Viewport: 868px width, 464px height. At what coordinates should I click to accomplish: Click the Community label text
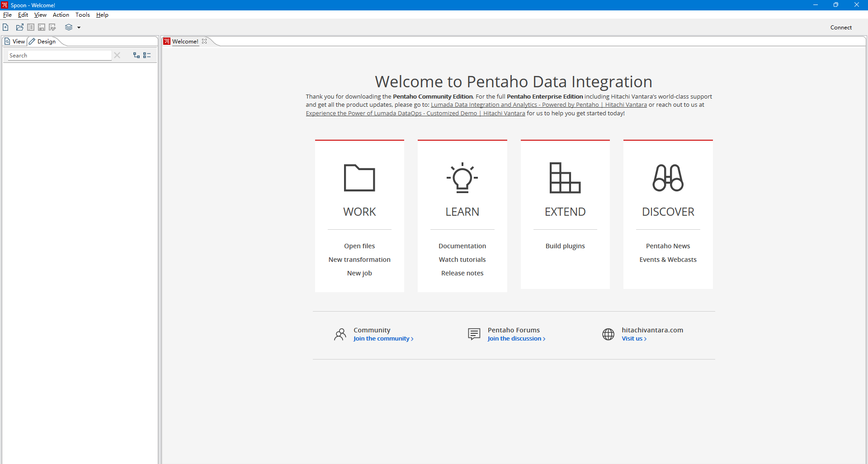tap(372, 330)
